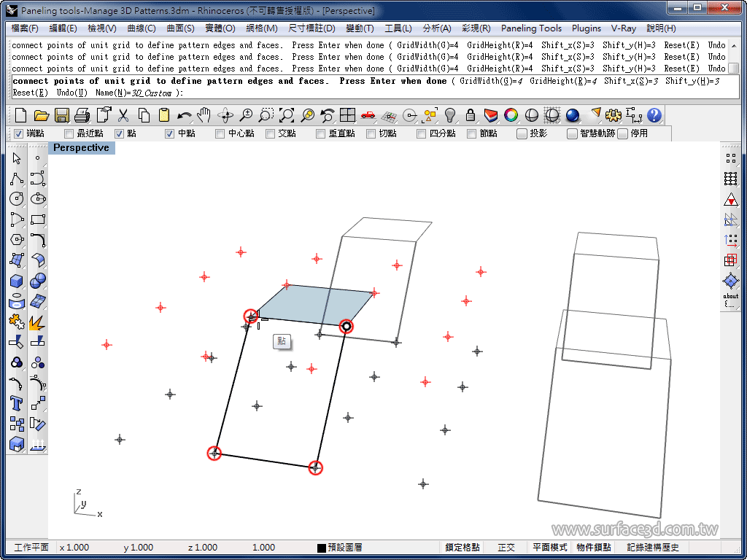This screenshot has width=747, height=560.
Task: Select the Text T tool
Action: [x=17, y=403]
